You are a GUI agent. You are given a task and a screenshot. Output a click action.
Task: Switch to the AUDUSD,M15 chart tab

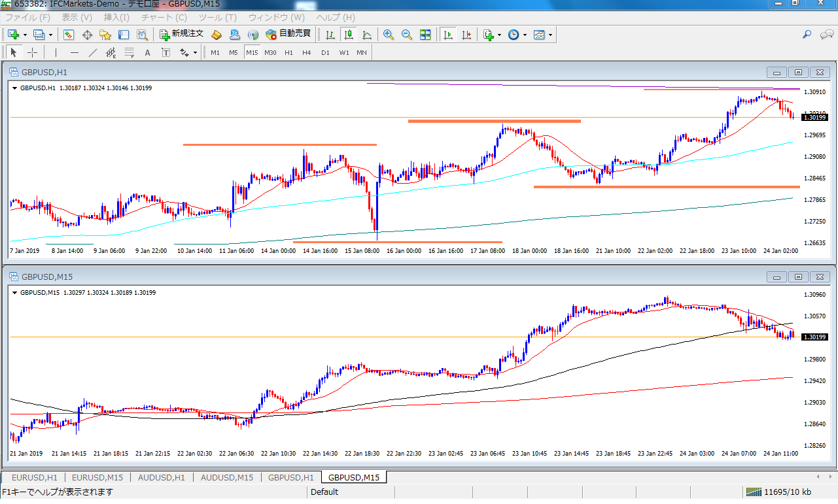[x=226, y=477]
